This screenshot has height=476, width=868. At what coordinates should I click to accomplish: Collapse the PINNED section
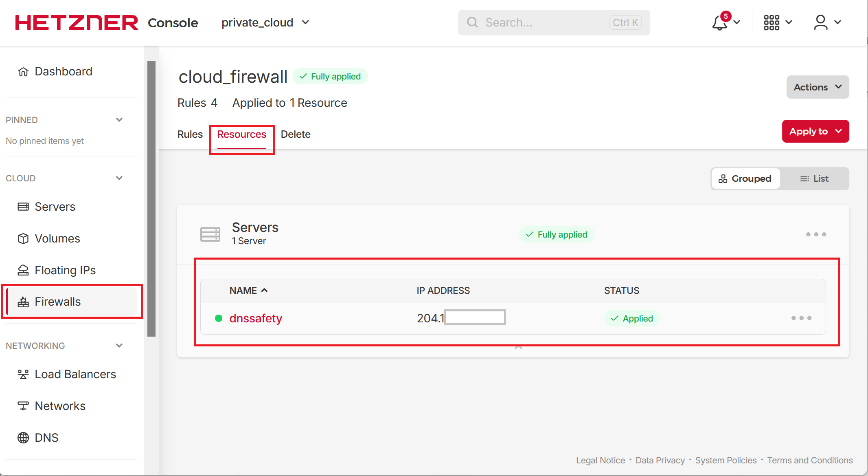[119, 120]
